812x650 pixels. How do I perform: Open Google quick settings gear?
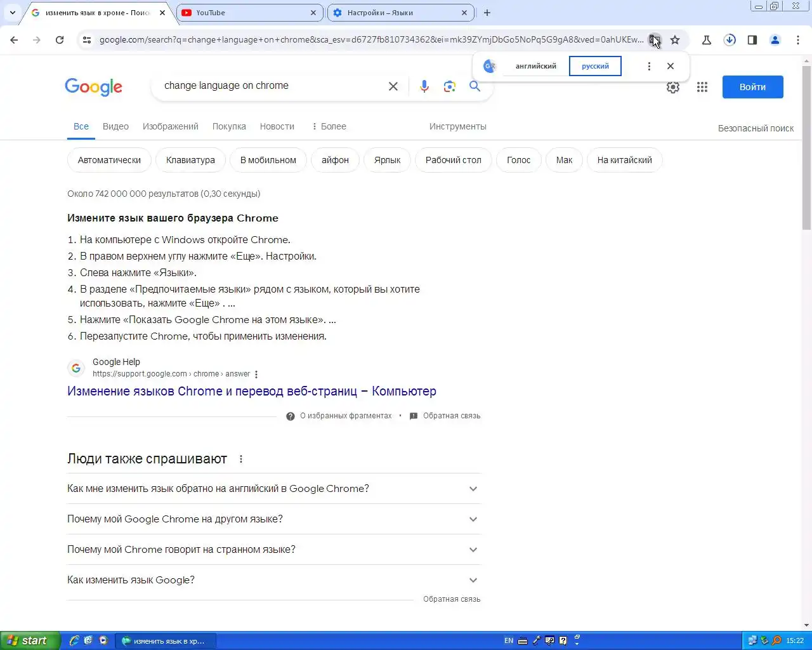click(673, 87)
